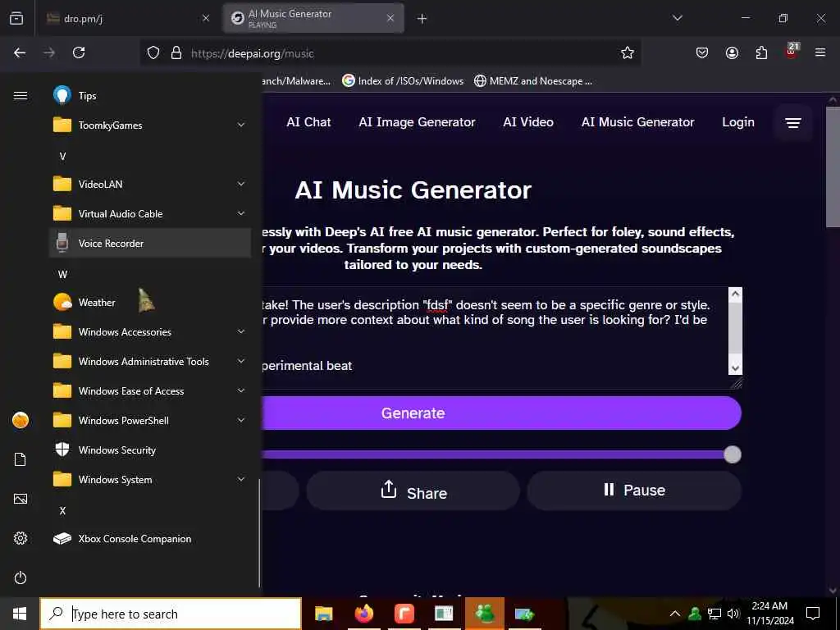The image size is (840, 630).
Task: Open the Index of /ISOs/Windows bookmark
Action: tap(403, 81)
